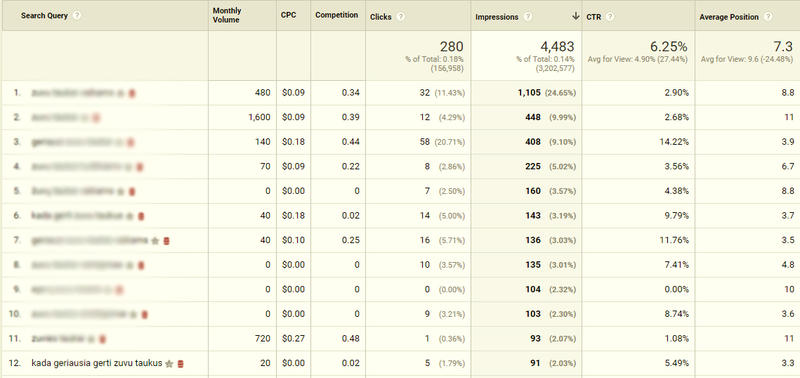The width and height of the screenshot is (800, 378).
Task: Click the help icon beside Search Query
Action: coord(77,15)
